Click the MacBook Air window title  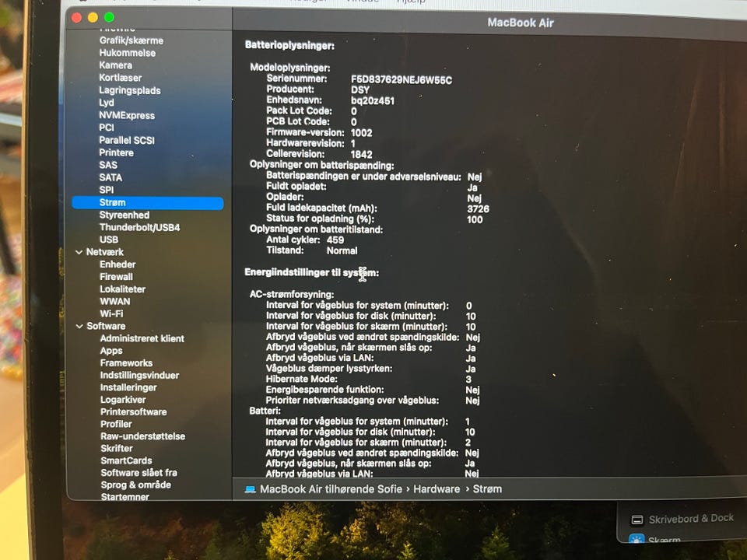521,23
